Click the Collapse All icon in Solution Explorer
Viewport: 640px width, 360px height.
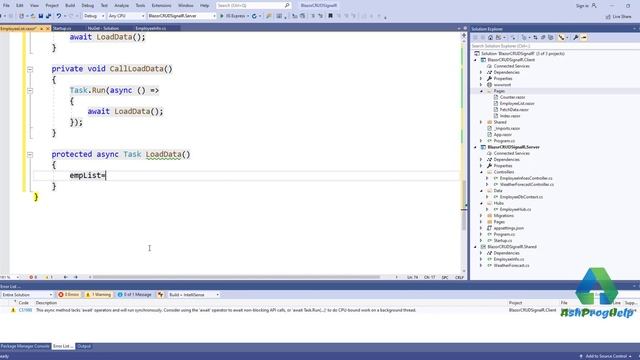543,38
